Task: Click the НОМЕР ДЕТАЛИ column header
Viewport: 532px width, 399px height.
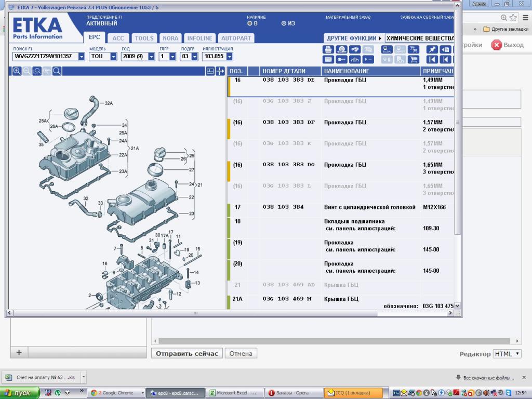Action: (290, 71)
